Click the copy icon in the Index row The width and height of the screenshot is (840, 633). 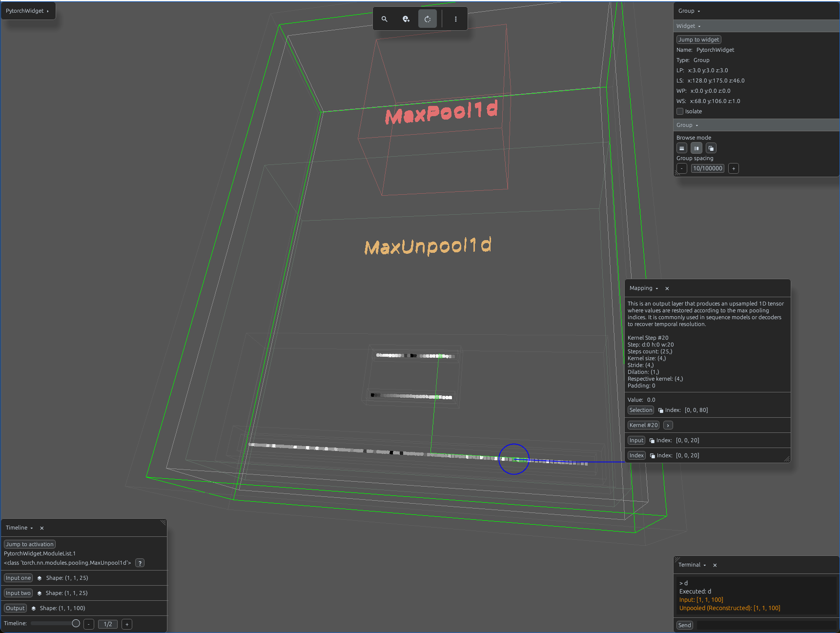pyautogui.click(x=653, y=456)
